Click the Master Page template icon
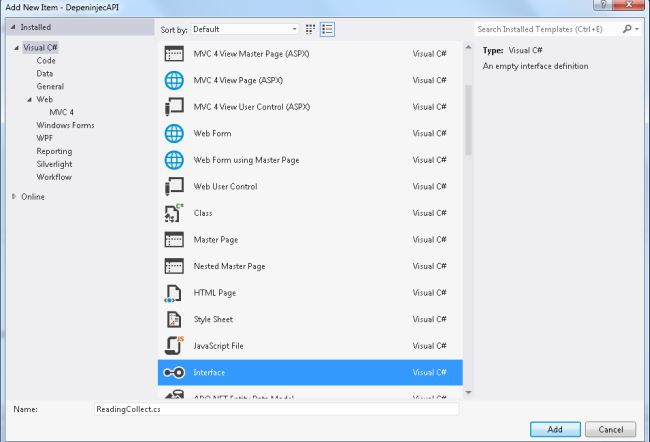The image size is (650, 442). coord(174,240)
